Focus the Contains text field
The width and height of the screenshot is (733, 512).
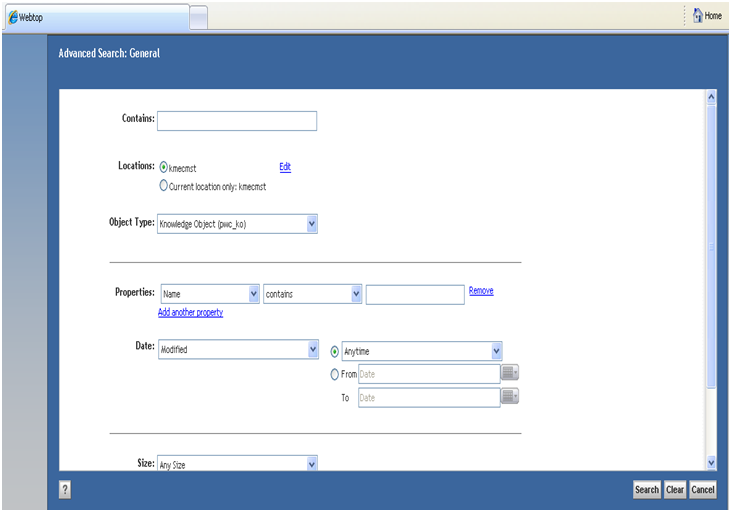click(237, 121)
